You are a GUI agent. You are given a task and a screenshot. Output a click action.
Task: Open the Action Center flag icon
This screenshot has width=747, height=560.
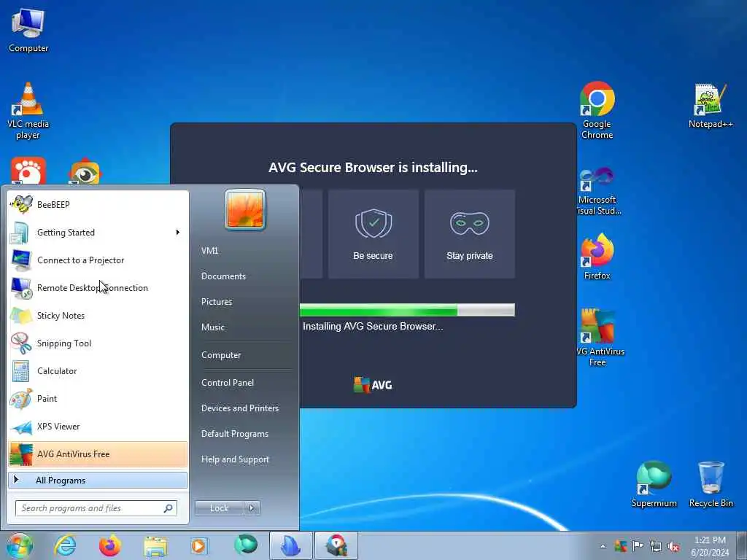coord(638,546)
